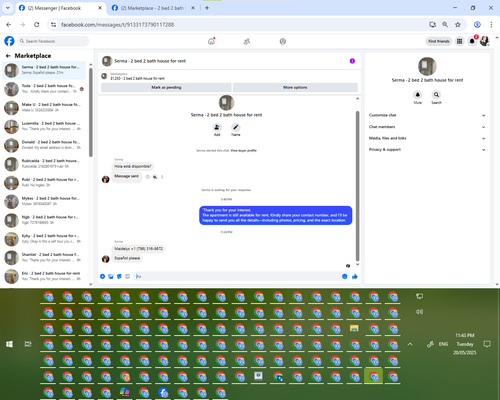Expand the Privacy & support section
The width and height of the screenshot is (500, 400).
point(427,150)
